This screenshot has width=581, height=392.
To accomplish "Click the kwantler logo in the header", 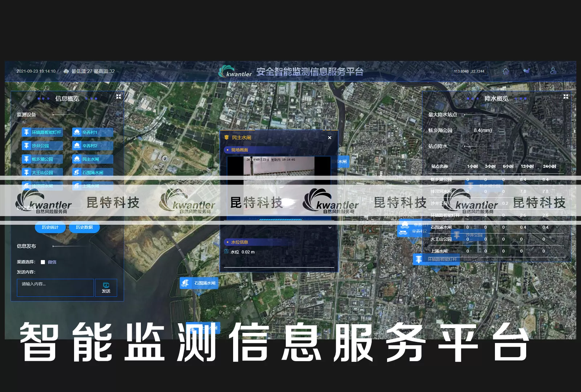I will (235, 72).
